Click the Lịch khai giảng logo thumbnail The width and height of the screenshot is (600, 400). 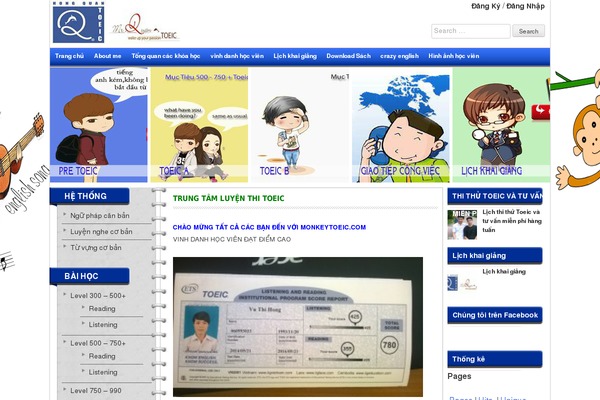pos(462,282)
